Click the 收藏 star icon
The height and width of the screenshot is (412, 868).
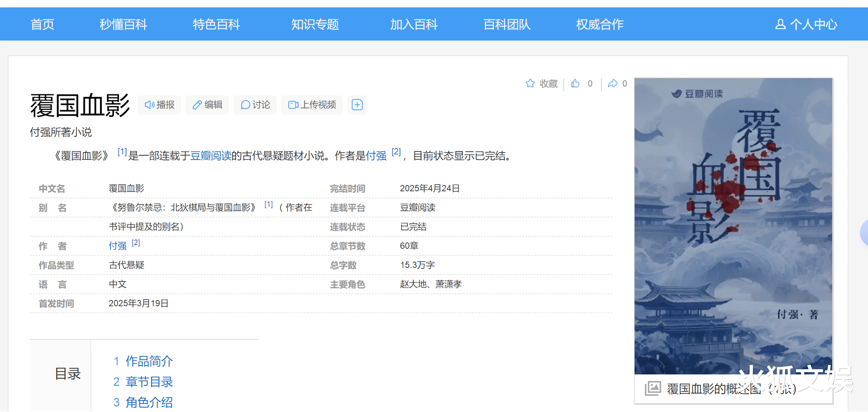tap(530, 84)
